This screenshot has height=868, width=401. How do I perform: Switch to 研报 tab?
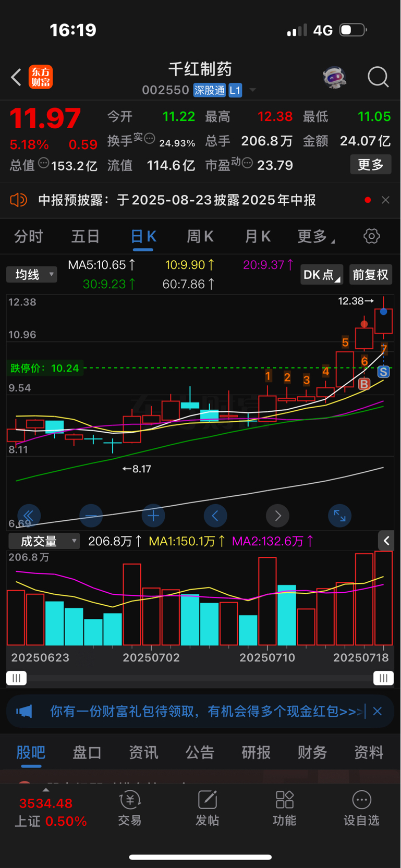(256, 752)
